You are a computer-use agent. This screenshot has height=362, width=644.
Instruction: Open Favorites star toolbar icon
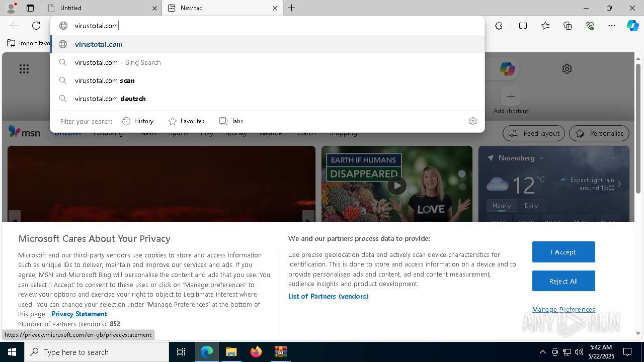coord(545,26)
